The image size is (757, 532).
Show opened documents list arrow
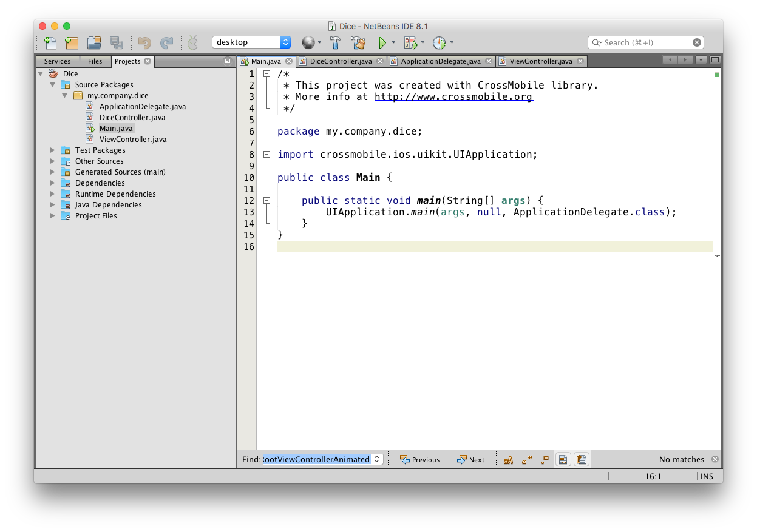click(x=701, y=60)
